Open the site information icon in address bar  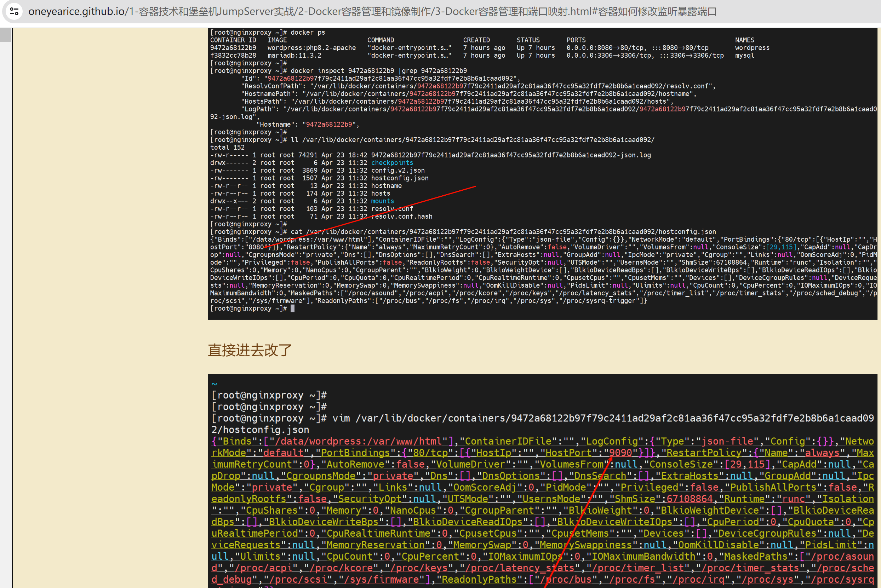14,11
